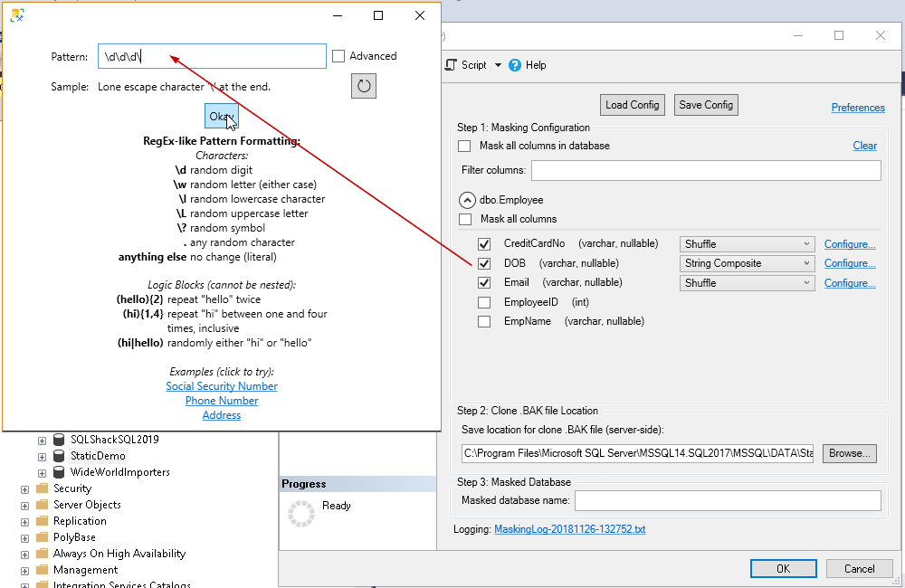The image size is (905, 588).
Task: Open Configure for CreditCardNo
Action: coord(850,244)
